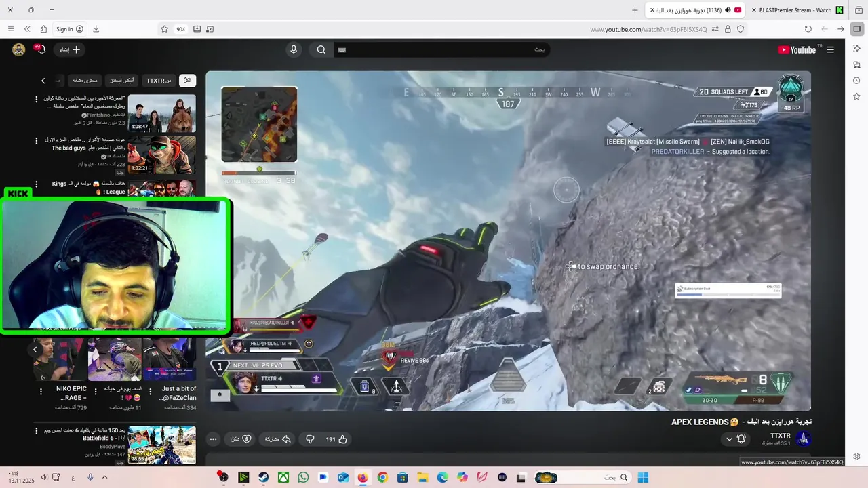Open the wolf movie recap thumbnail 1:08:47
Screen dimensions: 868x488
pyautogui.click(x=161, y=113)
